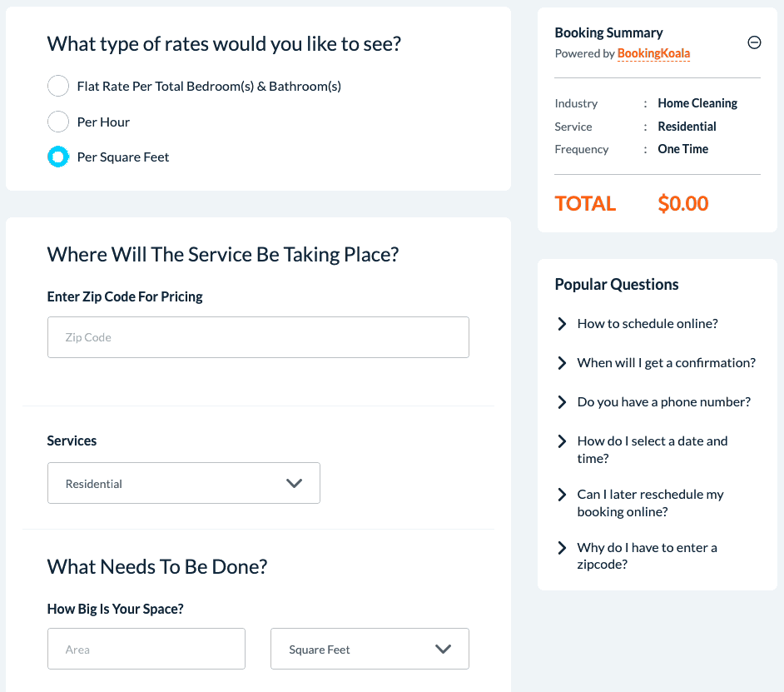Click the Area input field

coord(146,649)
